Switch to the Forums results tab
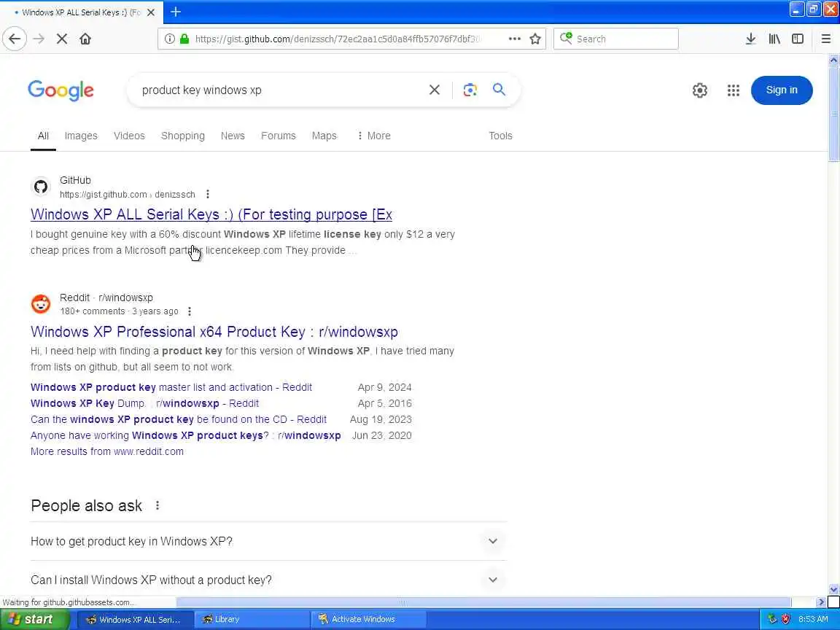The image size is (840, 630). pyautogui.click(x=278, y=136)
